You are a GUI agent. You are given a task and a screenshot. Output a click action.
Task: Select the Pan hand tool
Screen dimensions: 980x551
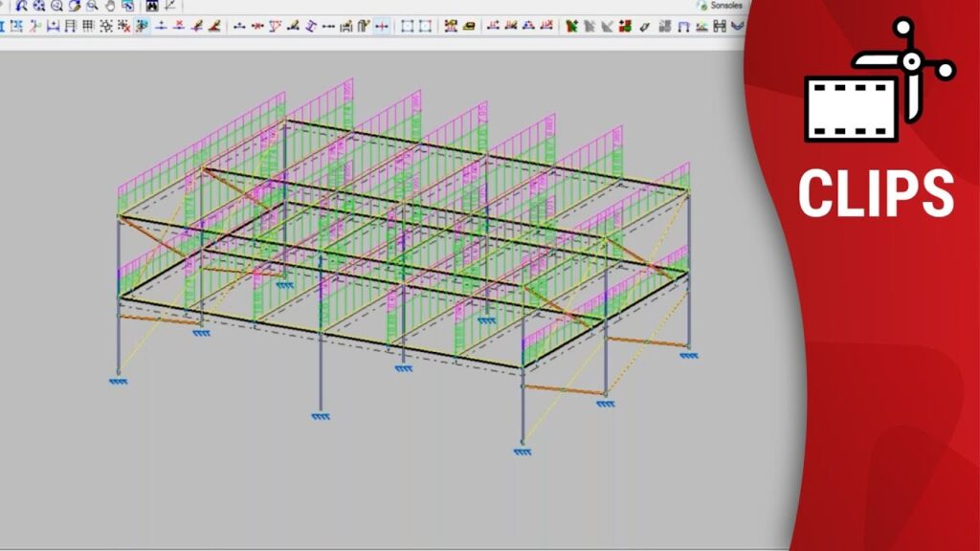109,6
